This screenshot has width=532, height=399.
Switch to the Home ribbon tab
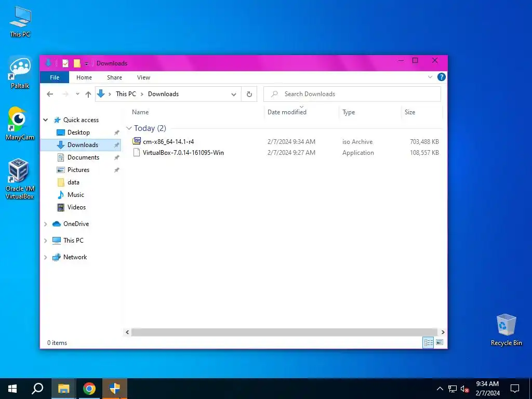click(x=84, y=77)
